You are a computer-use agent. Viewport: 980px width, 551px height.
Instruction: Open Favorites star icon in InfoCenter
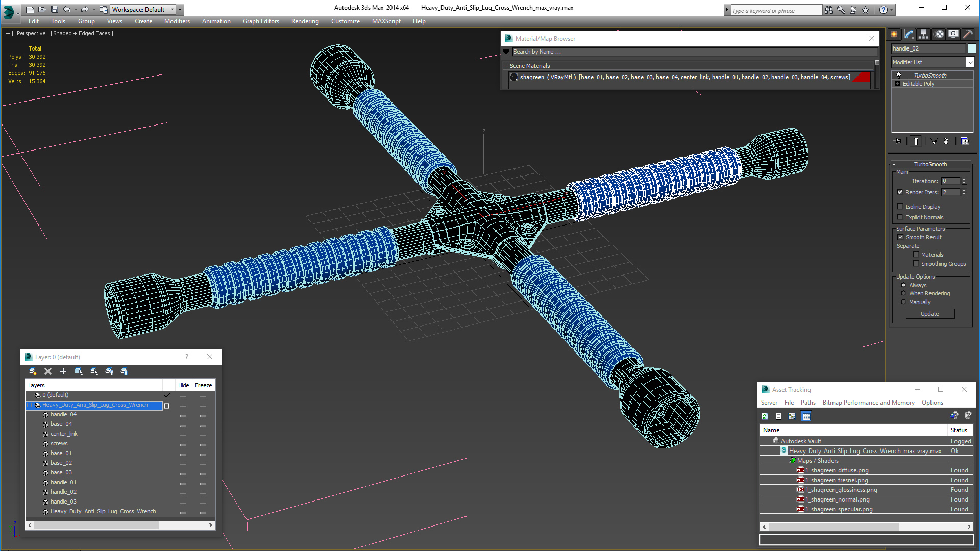(865, 10)
